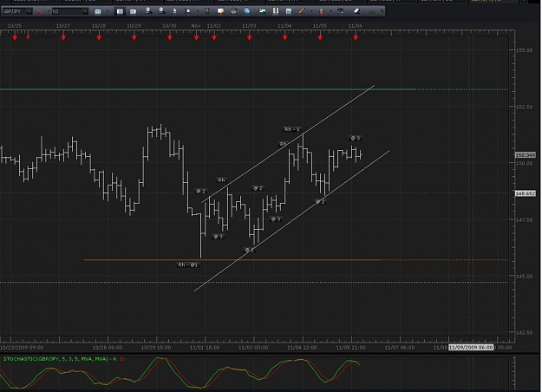The height and width of the screenshot is (392, 542).
Task: Select the orange pencil line-drawing tool
Action: [x=302, y=11]
